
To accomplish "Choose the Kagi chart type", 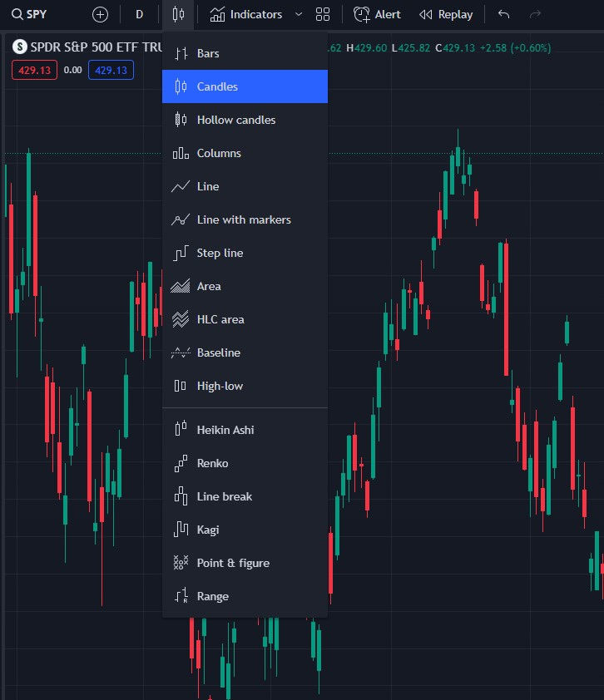I will pyautogui.click(x=206, y=530).
